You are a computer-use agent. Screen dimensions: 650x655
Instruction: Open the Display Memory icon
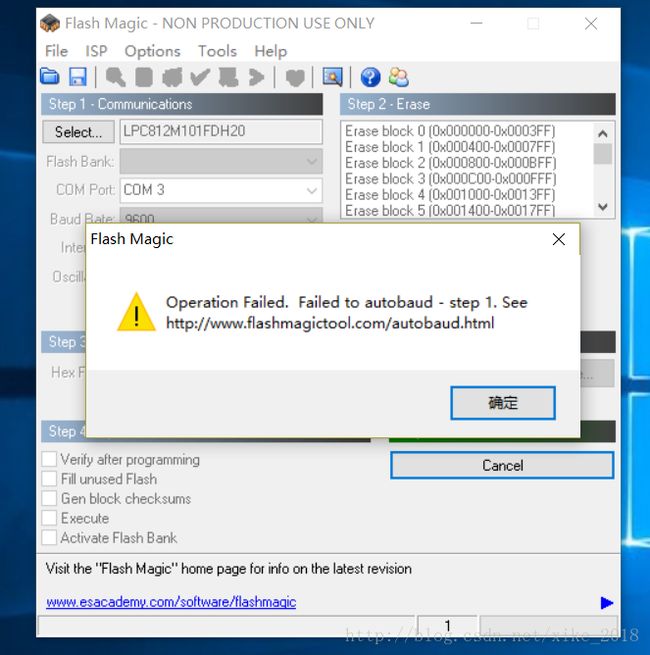point(333,77)
